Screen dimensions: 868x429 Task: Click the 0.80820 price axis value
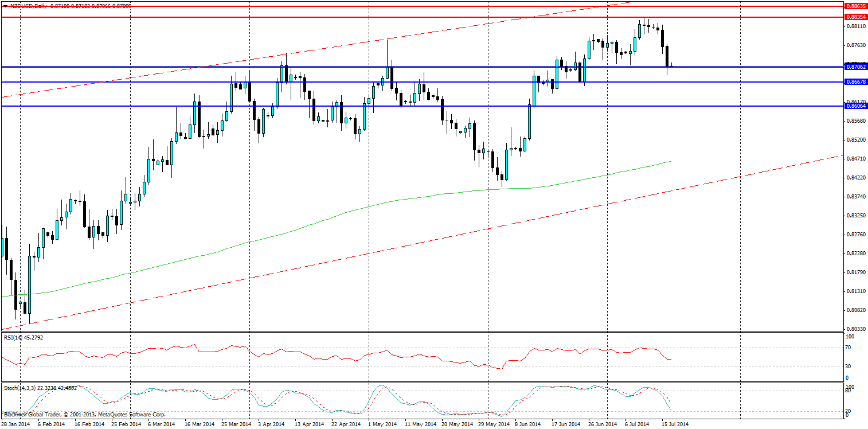pyautogui.click(x=855, y=310)
